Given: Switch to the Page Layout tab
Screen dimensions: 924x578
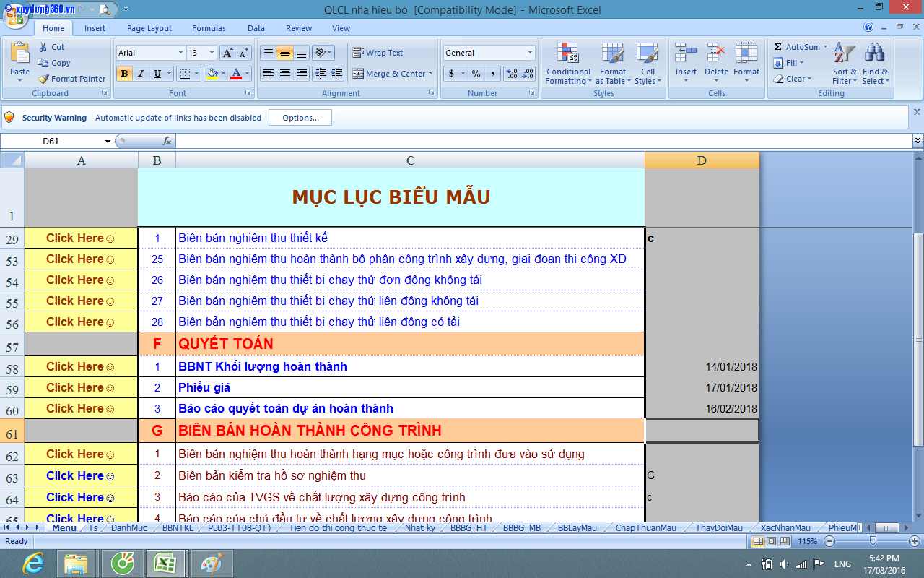Looking at the screenshot, I should coord(149,28).
